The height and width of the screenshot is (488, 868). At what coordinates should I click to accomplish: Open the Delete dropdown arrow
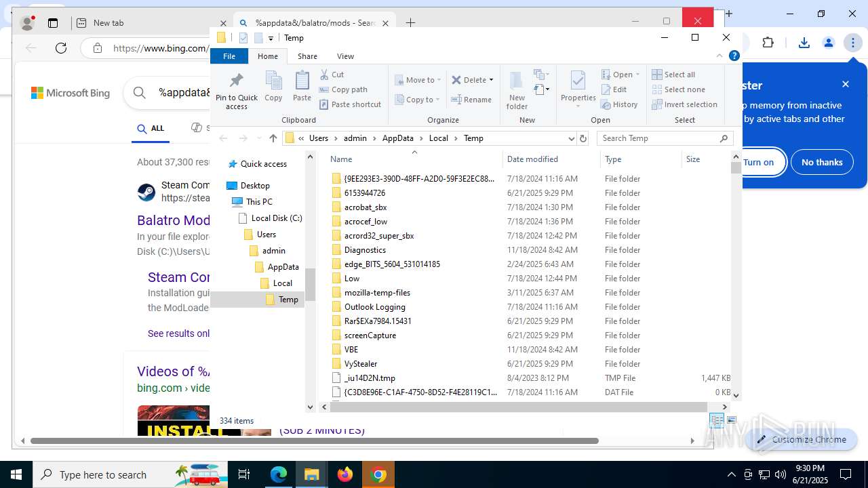pyautogui.click(x=491, y=80)
